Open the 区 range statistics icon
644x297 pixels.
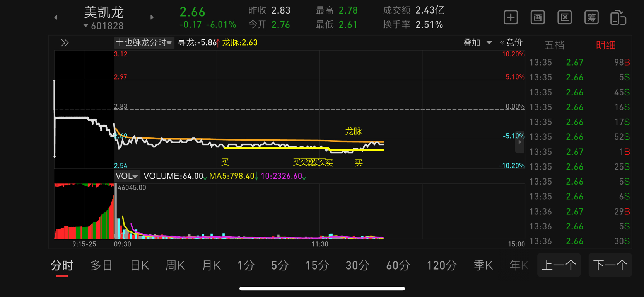(x=565, y=17)
